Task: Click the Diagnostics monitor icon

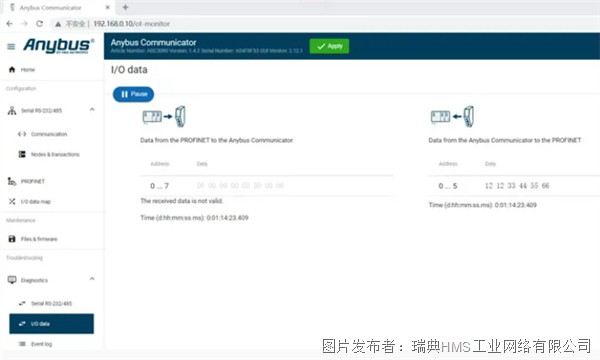Action: click(x=12, y=280)
